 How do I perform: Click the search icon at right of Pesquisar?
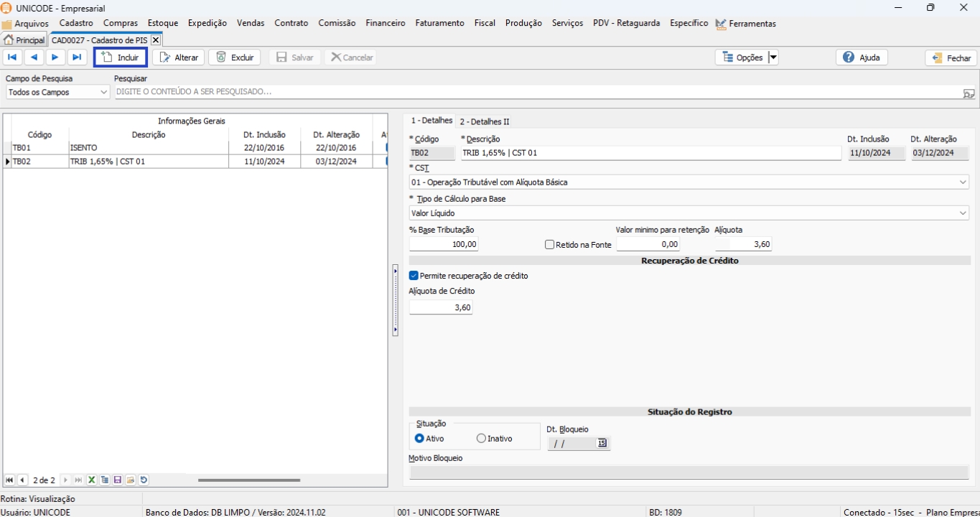969,93
